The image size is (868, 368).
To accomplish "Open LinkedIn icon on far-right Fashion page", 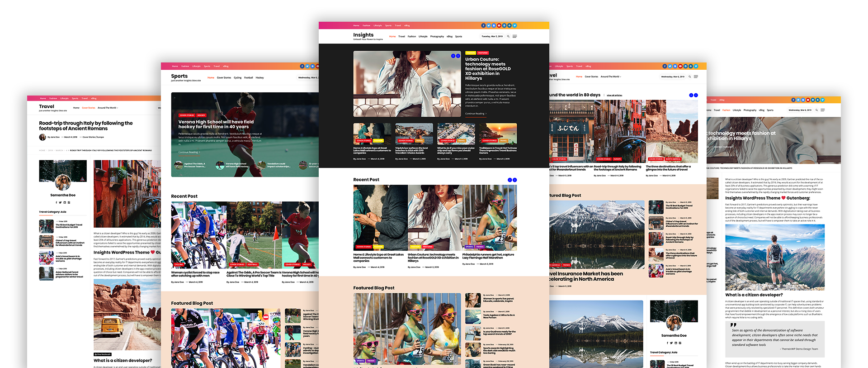I will [813, 100].
